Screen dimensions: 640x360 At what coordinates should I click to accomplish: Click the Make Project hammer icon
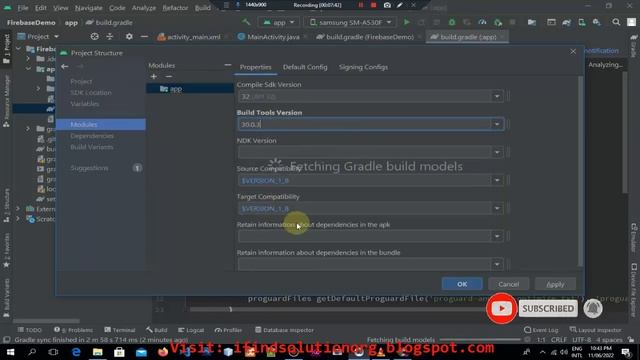246,22
